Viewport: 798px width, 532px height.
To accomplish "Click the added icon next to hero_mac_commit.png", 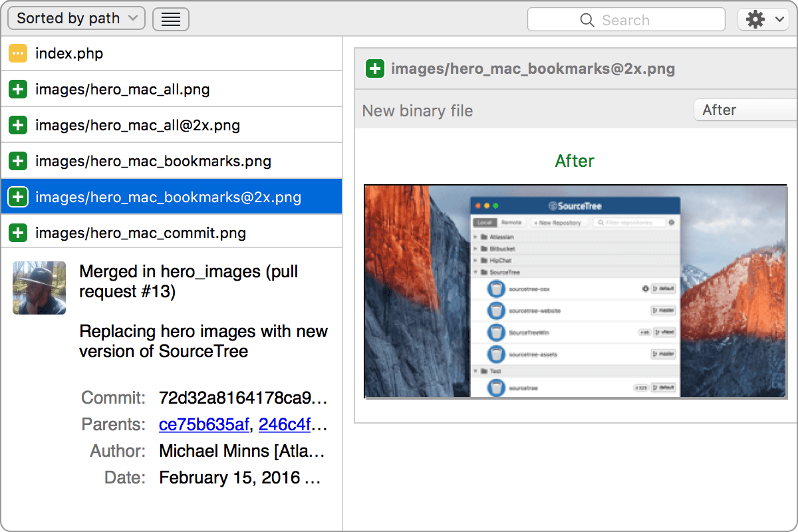I will pyautogui.click(x=18, y=232).
